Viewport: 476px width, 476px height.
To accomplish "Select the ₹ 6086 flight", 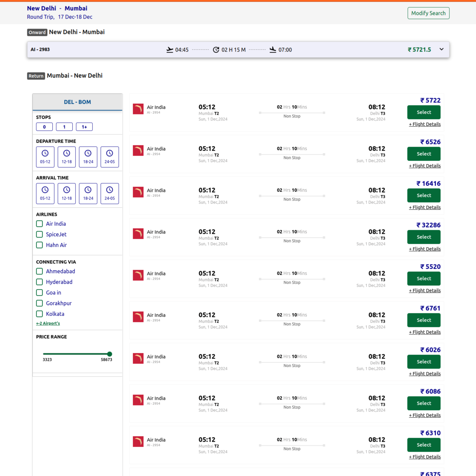I will point(424,403).
